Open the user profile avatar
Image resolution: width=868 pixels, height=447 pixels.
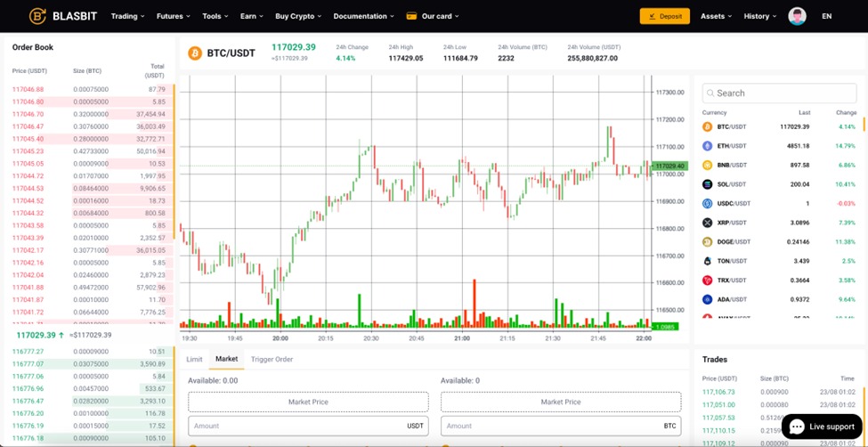(797, 16)
